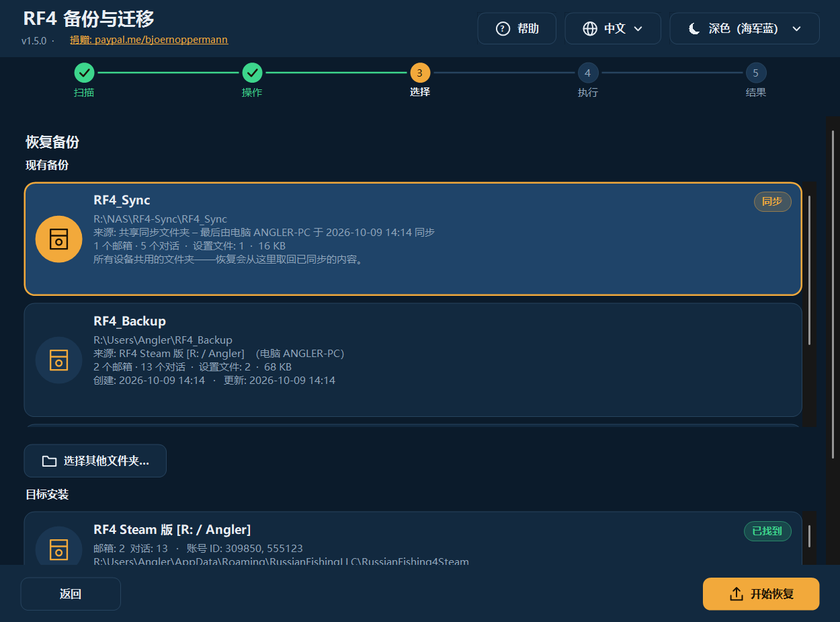This screenshot has height=622, width=840.
Task: Click the folder icon for other folders
Action: [49, 461]
